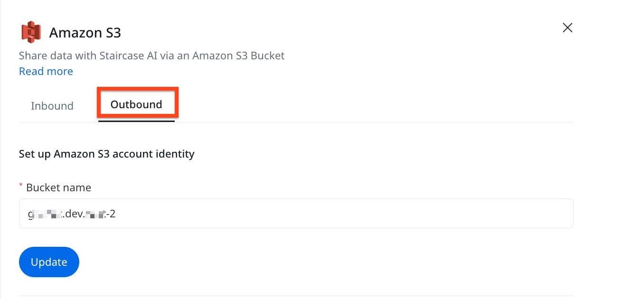Click the S3 product icon above the description
The width and height of the screenshot is (644, 299).
coord(31,31)
